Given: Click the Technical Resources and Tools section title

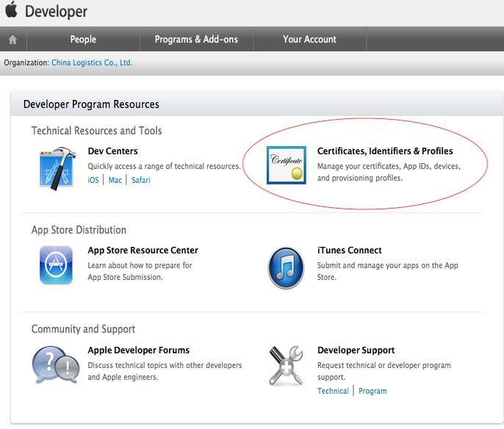Looking at the screenshot, I should coord(96,131).
